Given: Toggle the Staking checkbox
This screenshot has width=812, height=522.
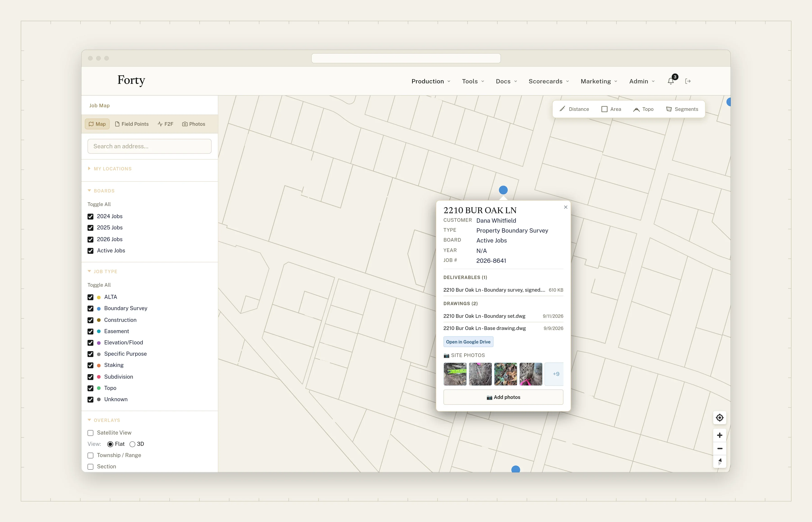Looking at the screenshot, I should (x=91, y=365).
